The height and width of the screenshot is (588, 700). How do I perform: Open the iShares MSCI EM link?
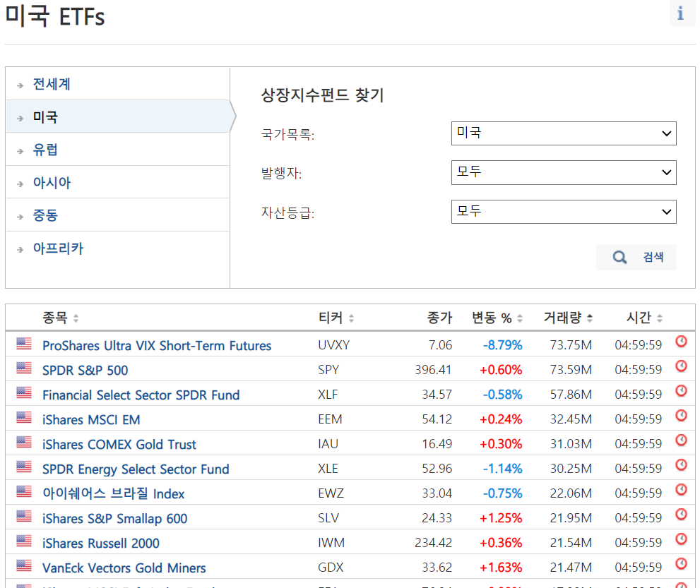pyautogui.click(x=91, y=420)
